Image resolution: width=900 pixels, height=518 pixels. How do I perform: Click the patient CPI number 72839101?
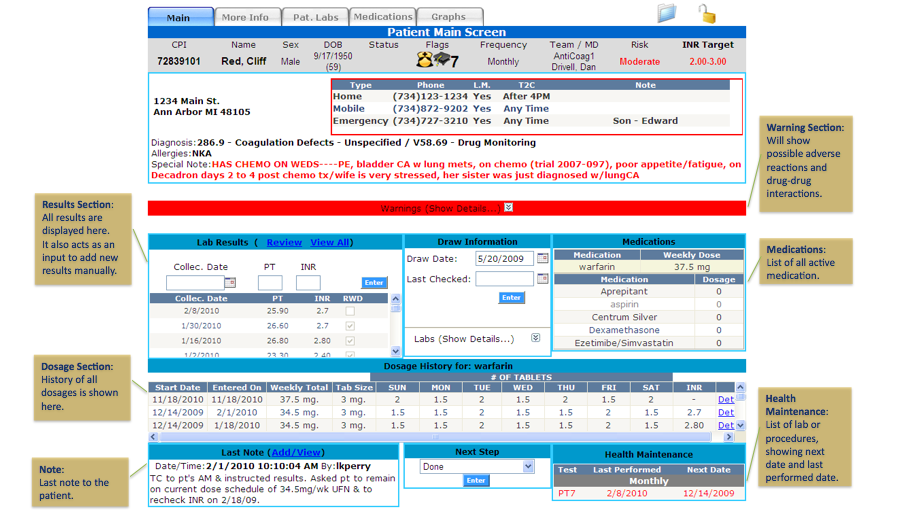(179, 61)
